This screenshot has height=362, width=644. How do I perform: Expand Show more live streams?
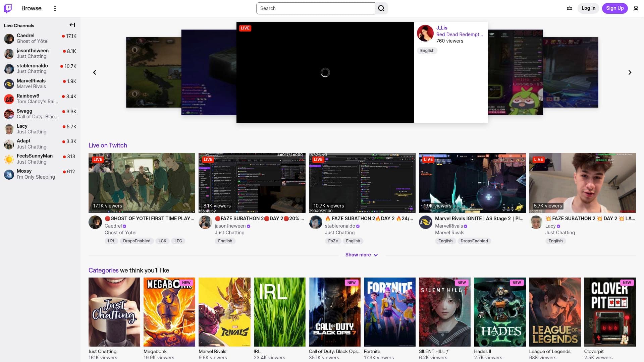[x=362, y=255]
